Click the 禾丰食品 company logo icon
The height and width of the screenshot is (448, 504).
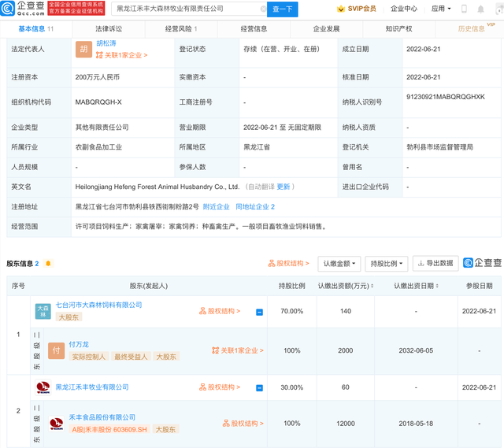pos(57,423)
